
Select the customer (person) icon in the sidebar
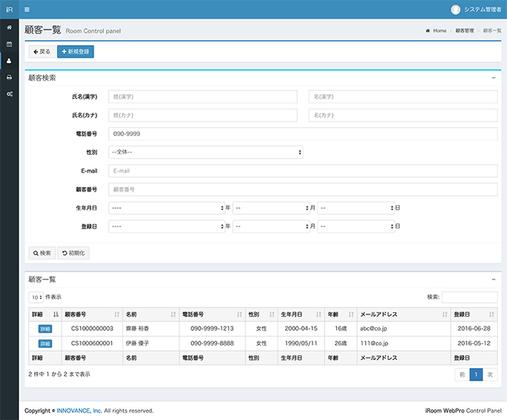(x=9, y=61)
